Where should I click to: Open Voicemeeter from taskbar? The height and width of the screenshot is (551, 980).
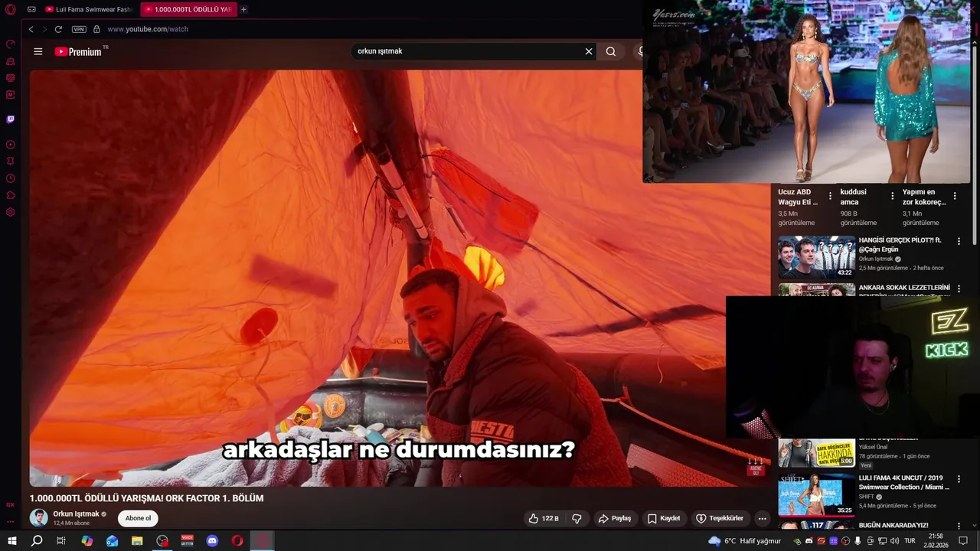click(x=188, y=541)
